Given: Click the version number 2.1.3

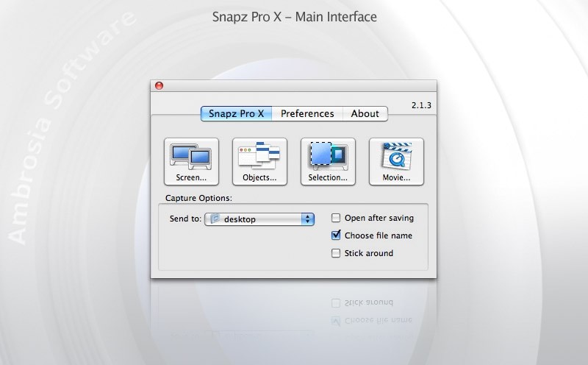Looking at the screenshot, I should (x=421, y=105).
